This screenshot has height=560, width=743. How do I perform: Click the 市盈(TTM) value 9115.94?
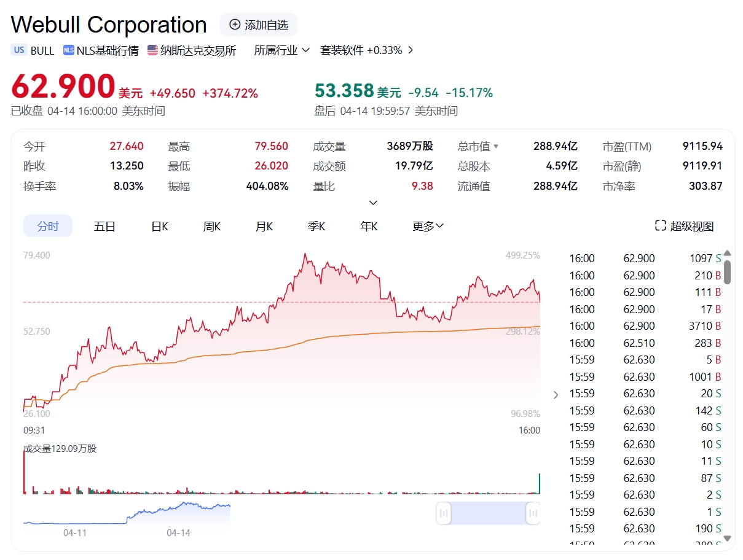[x=702, y=146]
